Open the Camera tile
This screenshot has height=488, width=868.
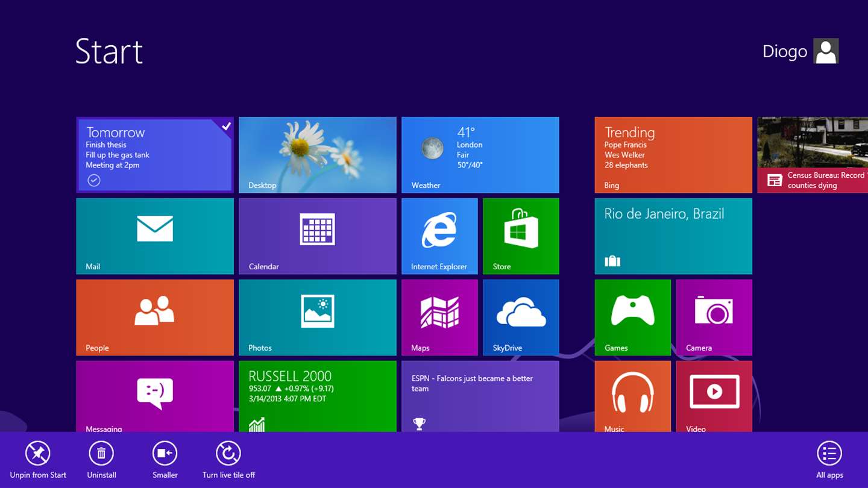coord(714,318)
